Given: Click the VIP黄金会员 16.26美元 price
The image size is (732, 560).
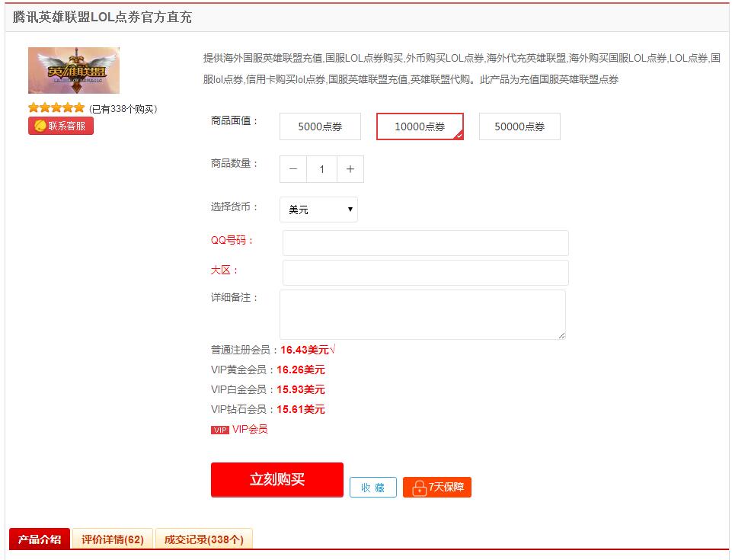Looking at the screenshot, I should 301,370.
